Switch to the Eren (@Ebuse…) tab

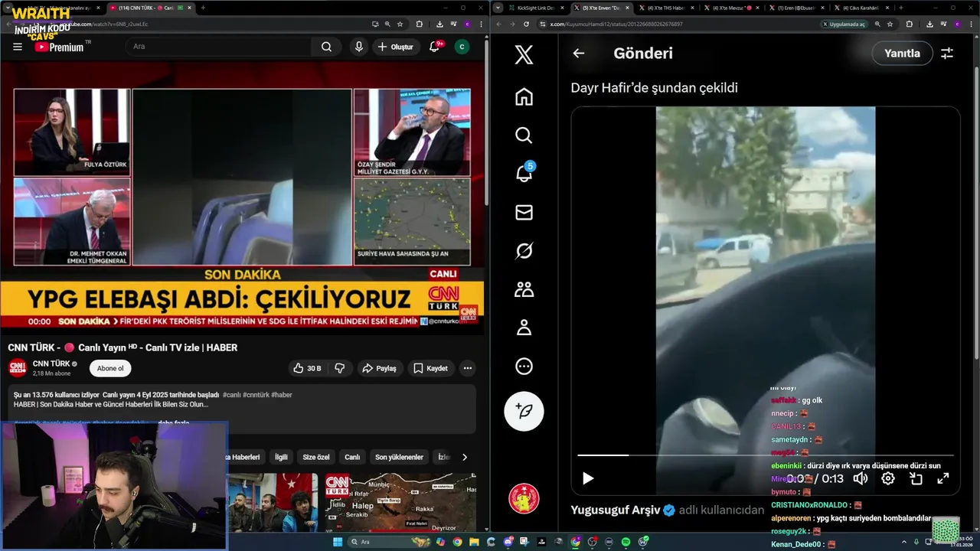click(796, 8)
